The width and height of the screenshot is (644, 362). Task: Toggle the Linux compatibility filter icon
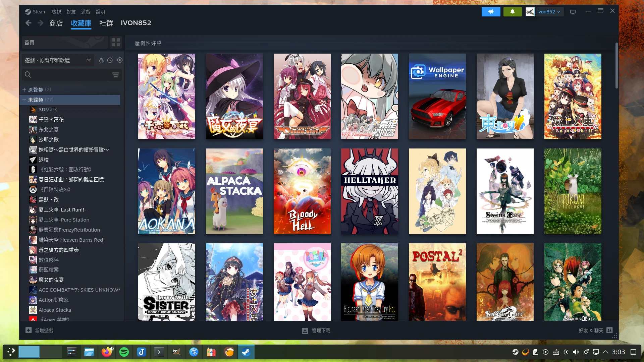click(x=101, y=60)
